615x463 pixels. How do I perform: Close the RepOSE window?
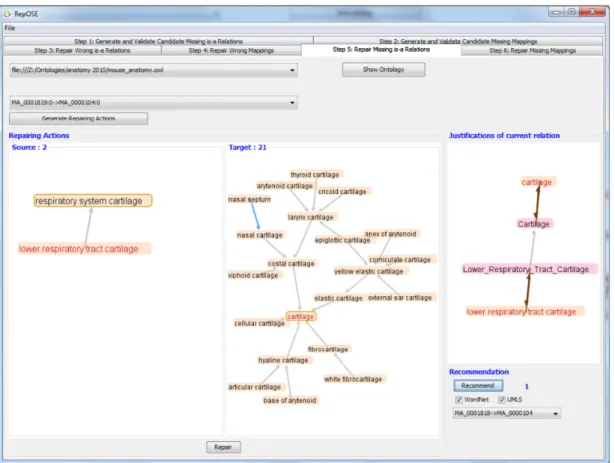pos(592,12)
